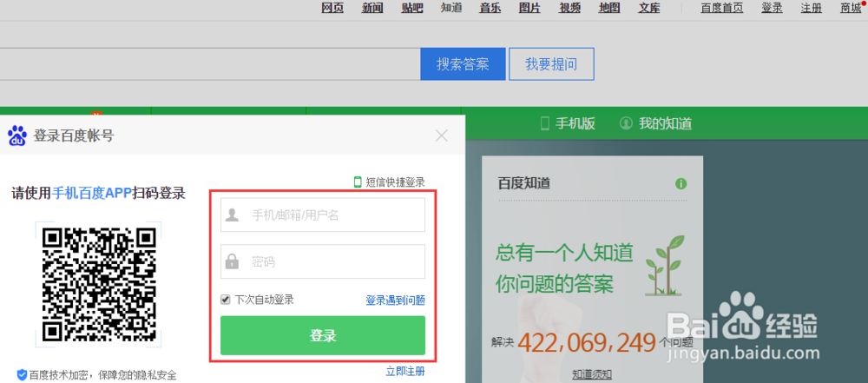Screen dimensions: 868x383
Task: Open the 网页 tab in the top nav
Action: coord(332,8)
